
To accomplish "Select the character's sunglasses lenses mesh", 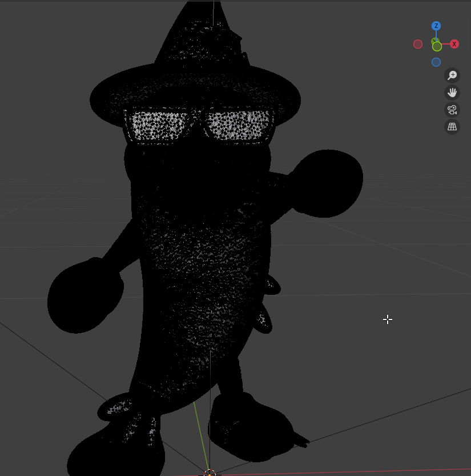I will (199, 125).
